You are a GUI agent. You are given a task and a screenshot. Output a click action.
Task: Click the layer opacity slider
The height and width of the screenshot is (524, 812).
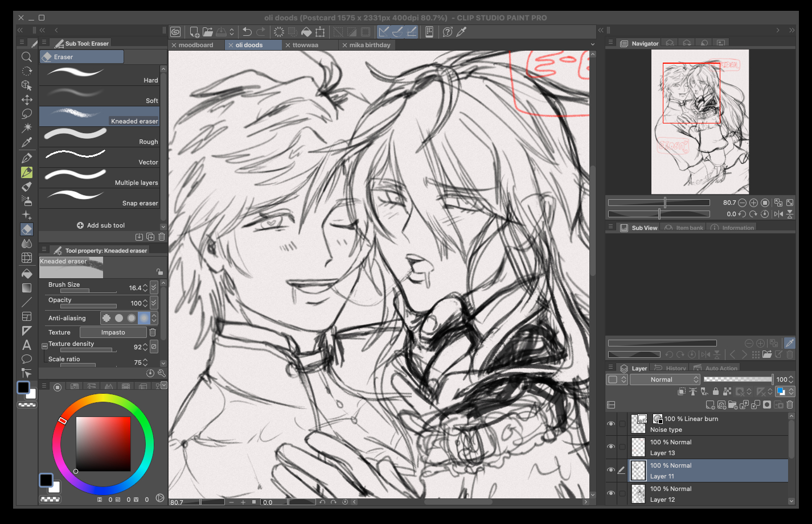coord(738,379)
